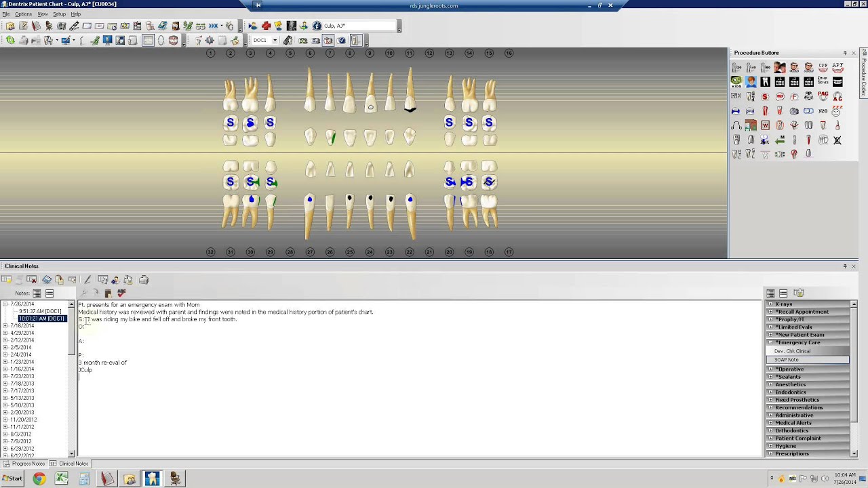Collapse the 7/26/2014 notes date node
Image resolution: width=868 pixels, height=488 pixels.
point(5,304)
